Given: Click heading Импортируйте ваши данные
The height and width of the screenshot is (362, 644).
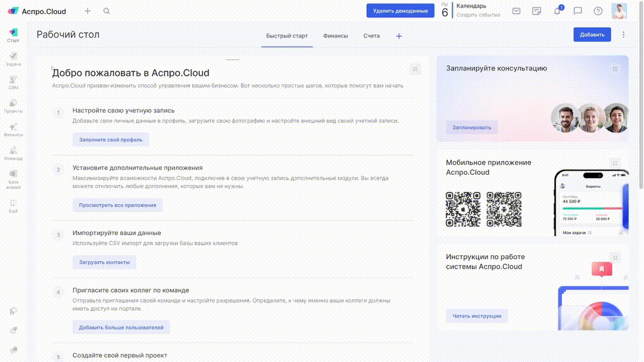Looking at the screenshot, I should tap(117, 233).
